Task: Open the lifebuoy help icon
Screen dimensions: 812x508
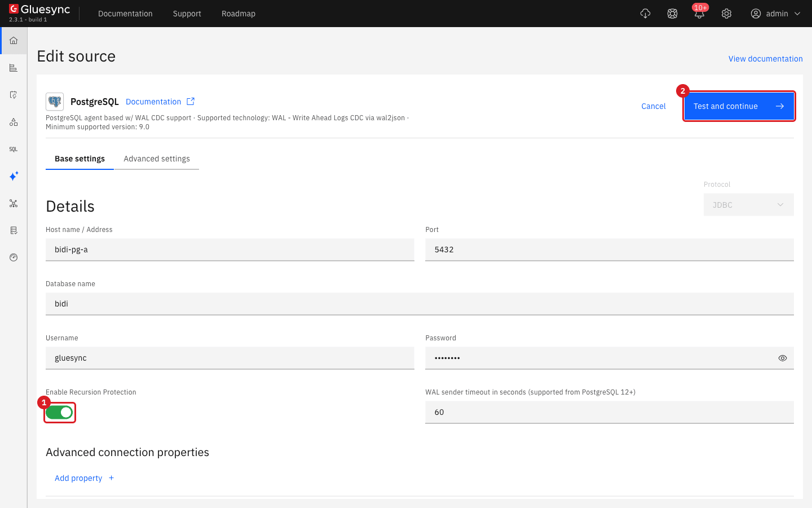Action: [x=672, y=14]
